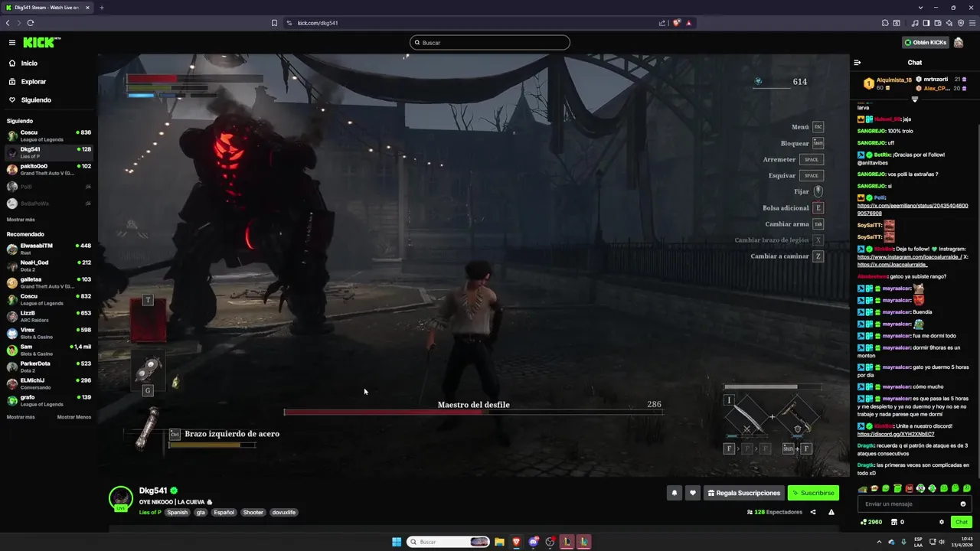Select the Spanish tag
Image resolution: width=980 pixels, height=551 pixels.
pyautogui.click(x=178, y=513)
